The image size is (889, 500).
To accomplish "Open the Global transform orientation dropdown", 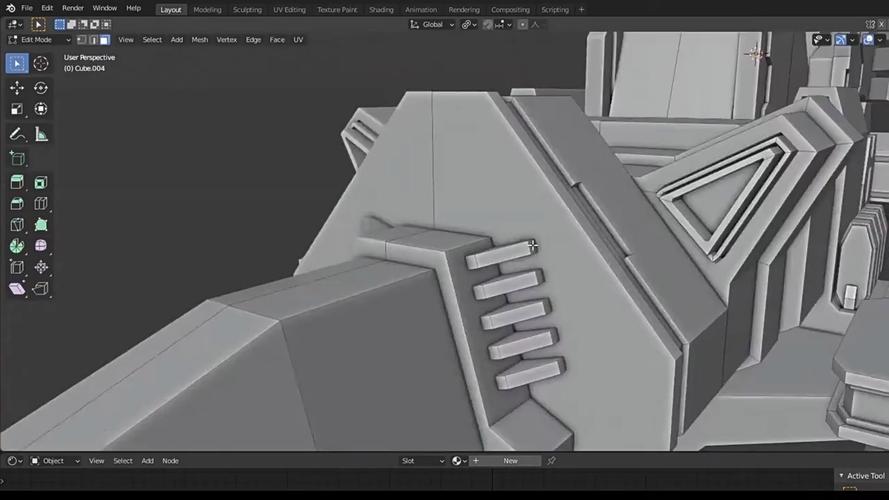I will (x=432, y=24).
